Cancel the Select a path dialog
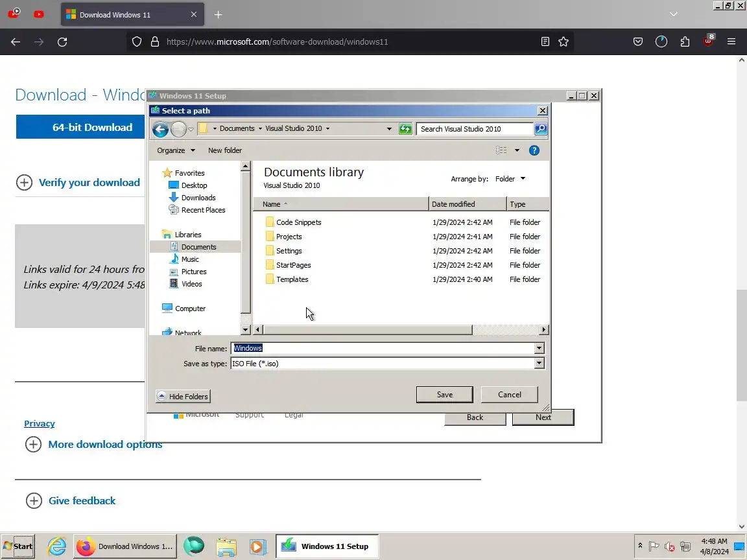 point(509,395)
